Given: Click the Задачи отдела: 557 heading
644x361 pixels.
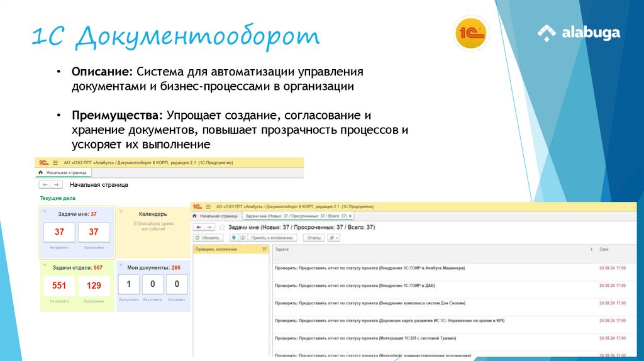Looking at the screenshot, I should point(77,267).
